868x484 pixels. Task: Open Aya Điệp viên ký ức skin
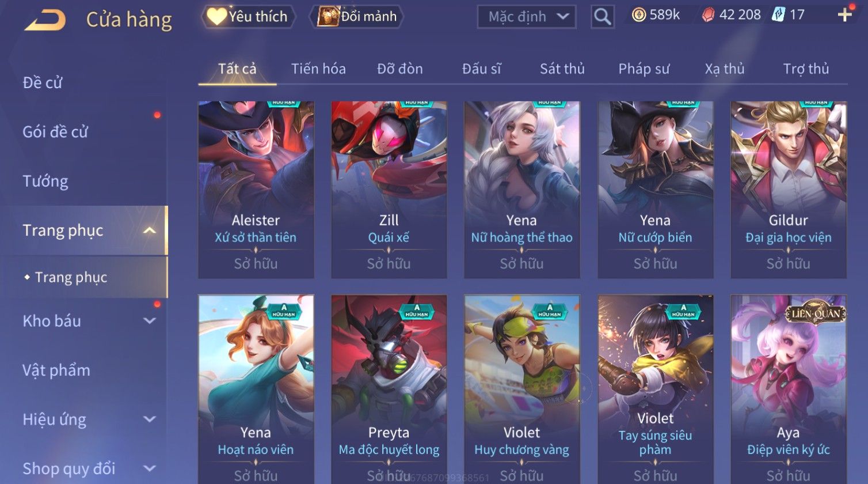point(788,389)
